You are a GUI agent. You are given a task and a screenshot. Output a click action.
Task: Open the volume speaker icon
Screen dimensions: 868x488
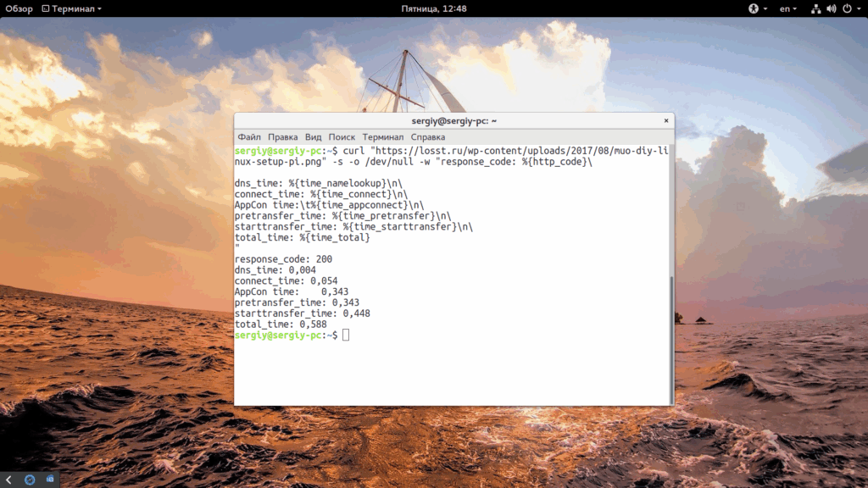click(x=831, y=8)
